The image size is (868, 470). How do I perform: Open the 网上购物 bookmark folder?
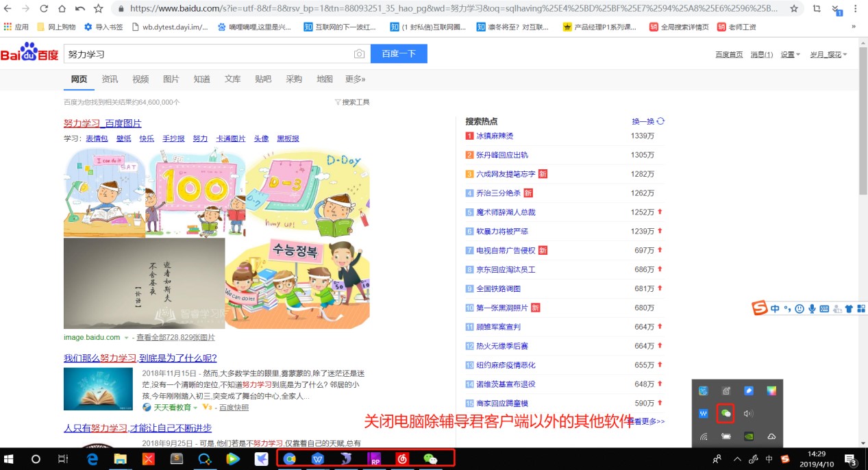pos(56,27)
